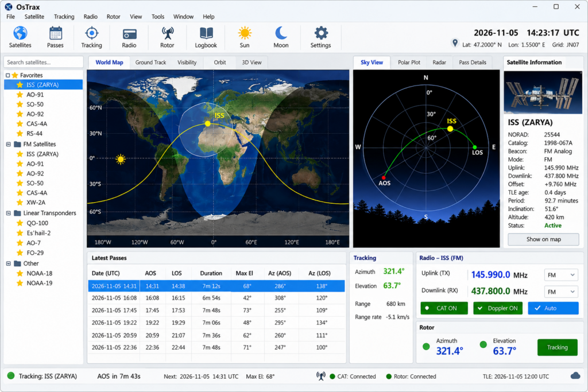Click the Moon toolbar icon
Screen dimensions: 588x392
click(x=281, y=33)
